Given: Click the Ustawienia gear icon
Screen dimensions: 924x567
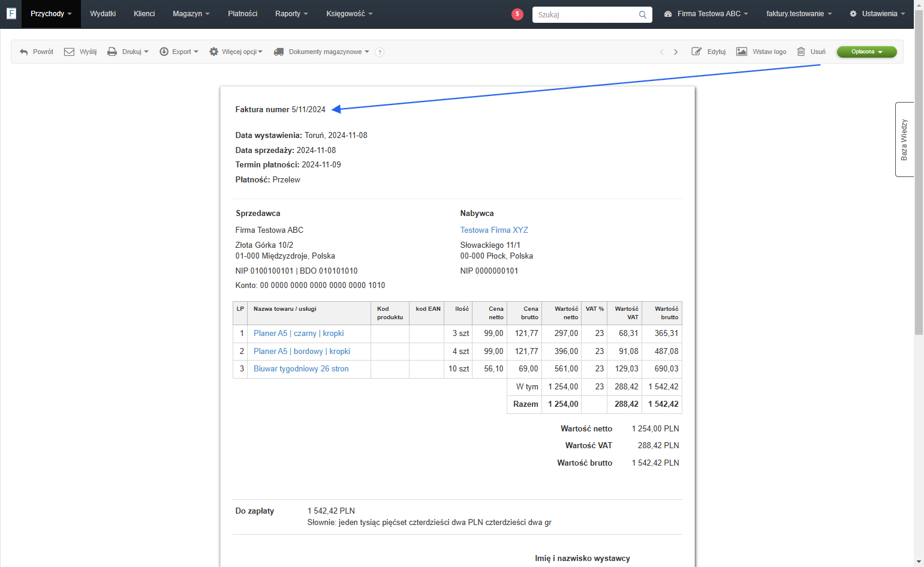Looking at the screenshot, I should [x=853, y=14].
